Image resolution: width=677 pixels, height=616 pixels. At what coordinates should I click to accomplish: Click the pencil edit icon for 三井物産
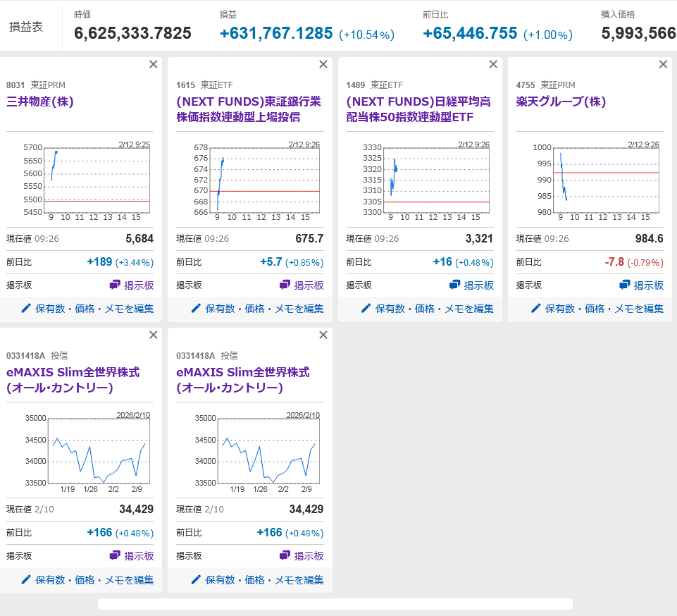click(26, 308)
